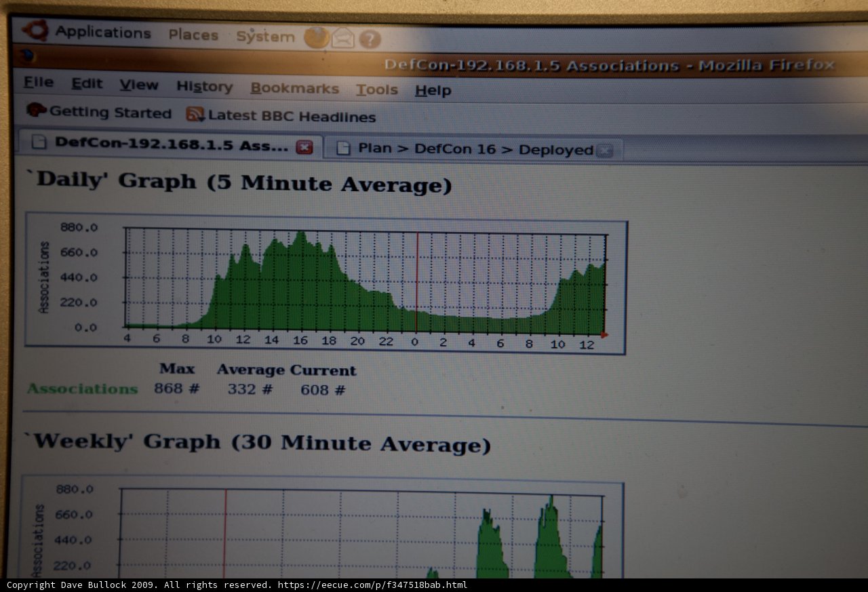Click page icon on Plan > DefCon tab
This screenshot has height=592, width=868.
[x=343, y=148]
